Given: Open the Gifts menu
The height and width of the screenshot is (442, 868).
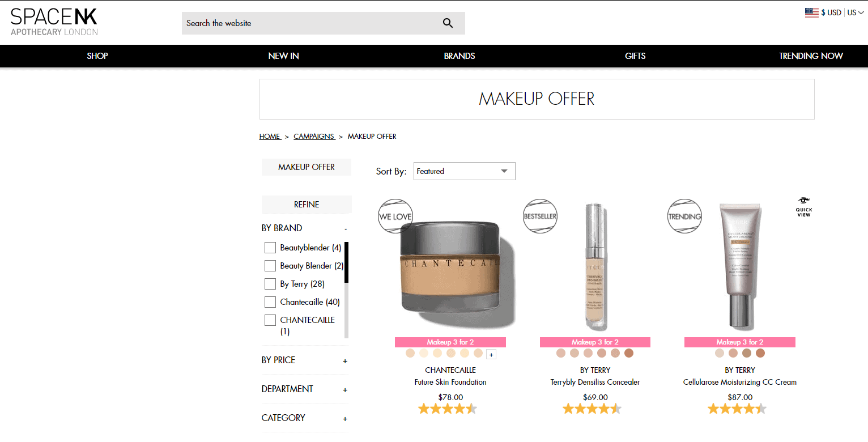Looking at the screenshot, I should pos(635,56).
